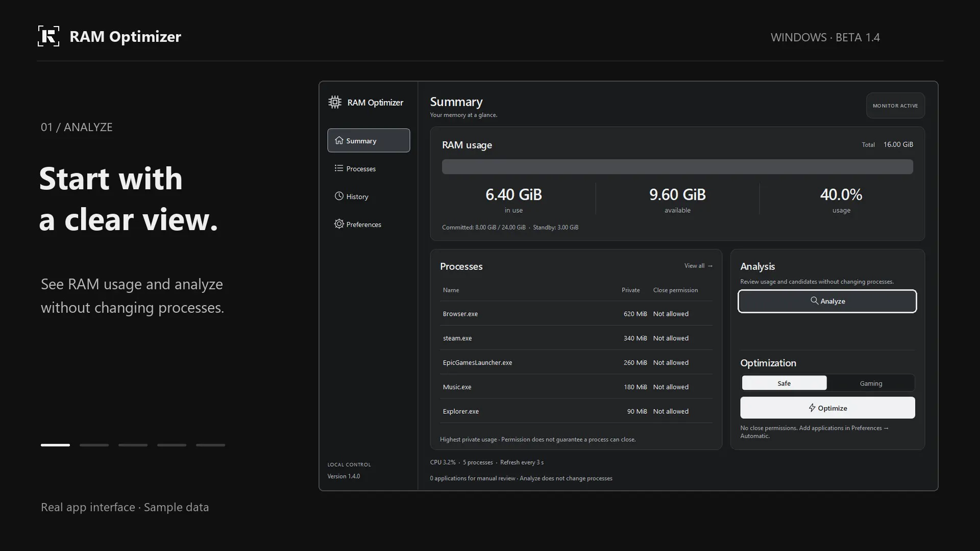This screenshot has height=551, width=980.
Task: Click the 620 MiB value for Browser.exe
Action: point(635,314)
